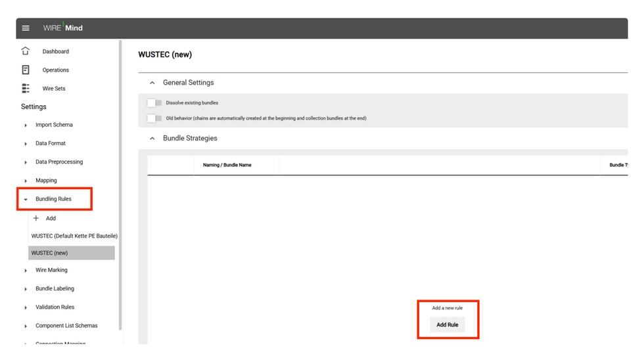The width and height of the screenshot is (644, 362).
Task: Select Component List Schemas item
Action: point(66,325)
